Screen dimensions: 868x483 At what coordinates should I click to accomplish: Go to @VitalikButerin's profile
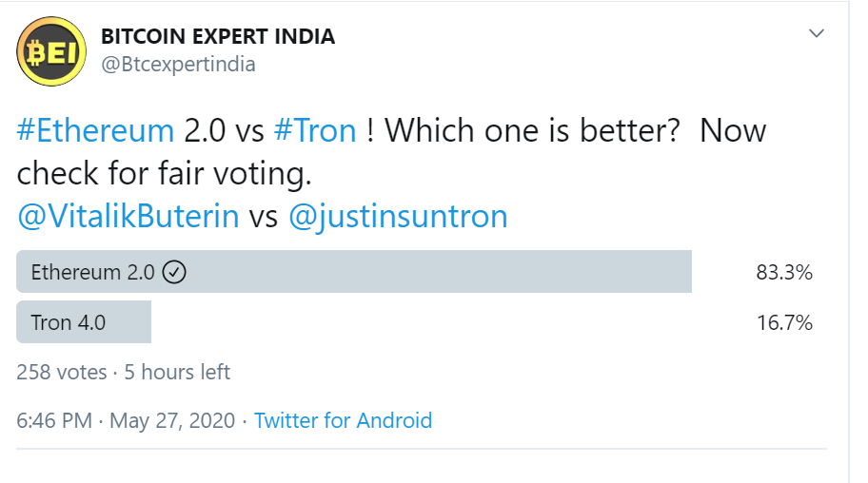[128, 217]
